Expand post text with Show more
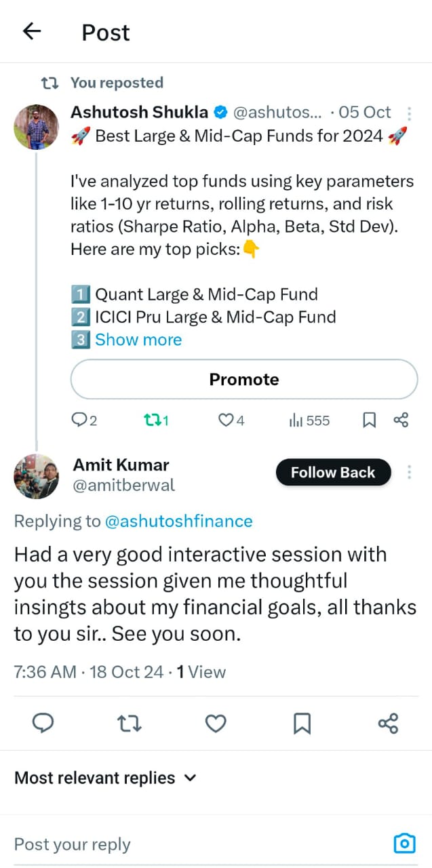Viewport: 432px width, 868px height. click(x=138, y=340)
